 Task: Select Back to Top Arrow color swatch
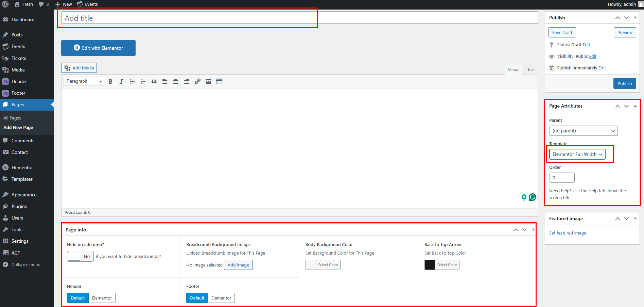click(x=442, y=265)
